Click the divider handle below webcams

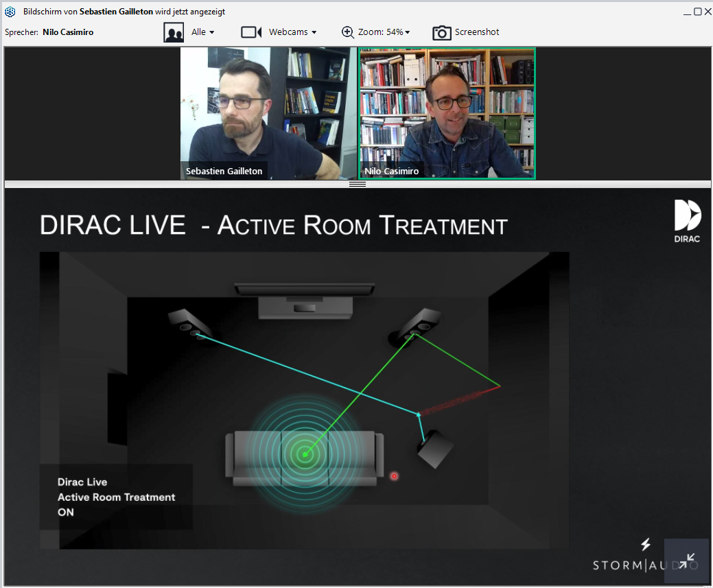[x=358, y=184]
